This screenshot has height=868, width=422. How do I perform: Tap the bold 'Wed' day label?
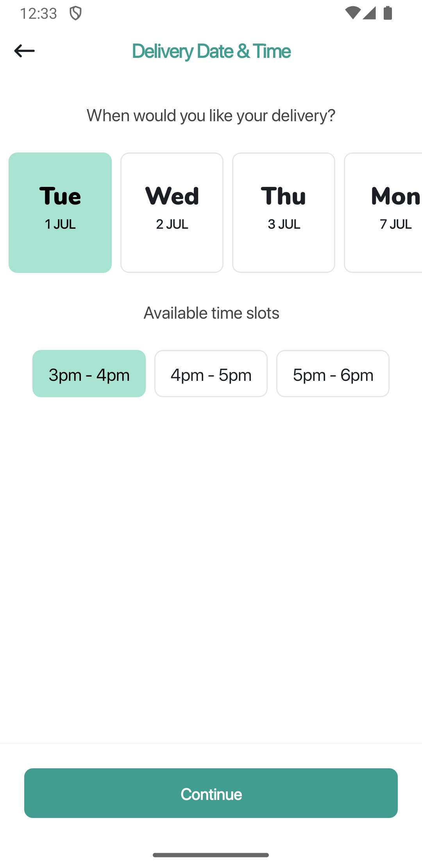pyautogui.click(x=172, y=196)
